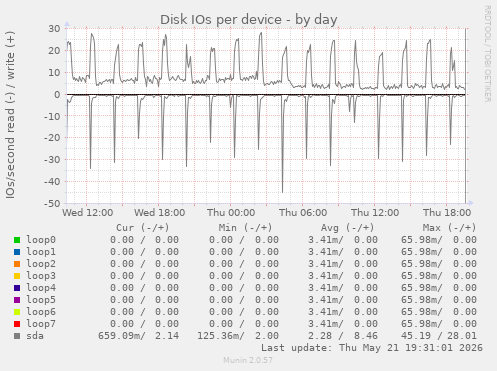Click the Thu 00:00 x-axis label
This screenshot has width=497, height=371.
pos(231,213)
